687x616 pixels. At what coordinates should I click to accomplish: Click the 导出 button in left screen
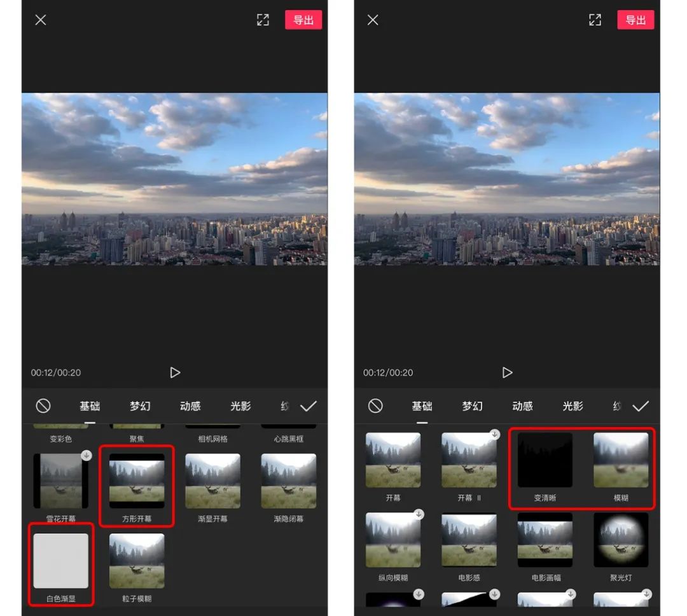pyautogui.click(x=303, y=20)
